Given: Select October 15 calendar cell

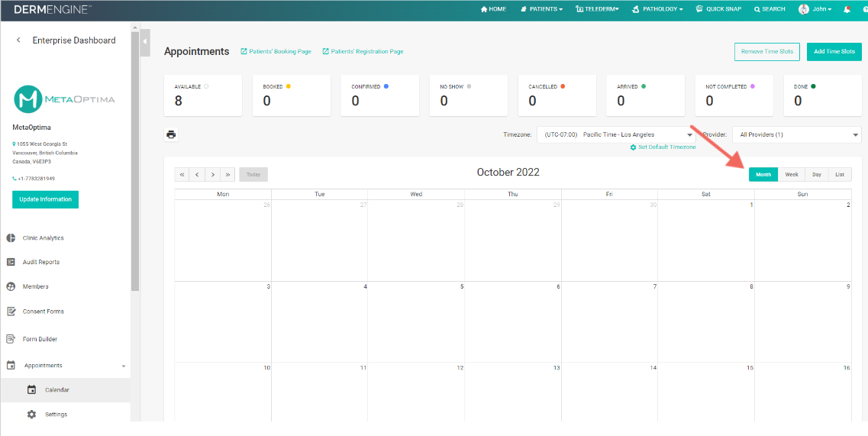Looking at the screenshot, I should coord(706,392).
